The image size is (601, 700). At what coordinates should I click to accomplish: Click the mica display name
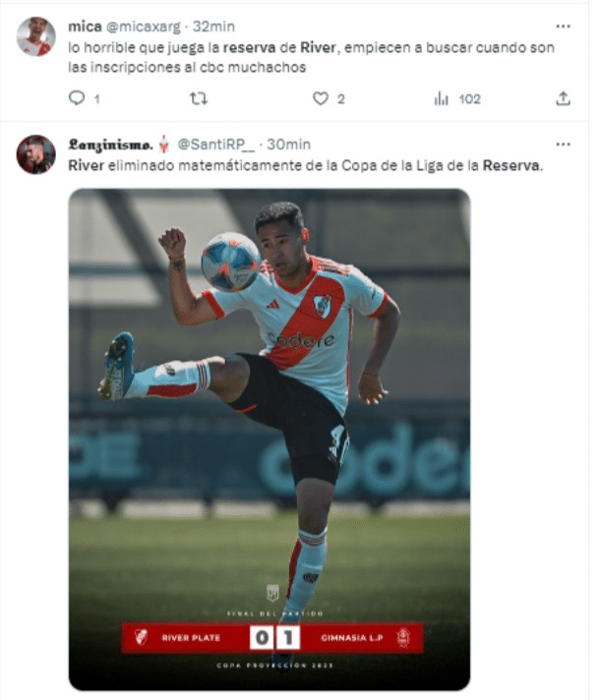[x=85, y=27]
